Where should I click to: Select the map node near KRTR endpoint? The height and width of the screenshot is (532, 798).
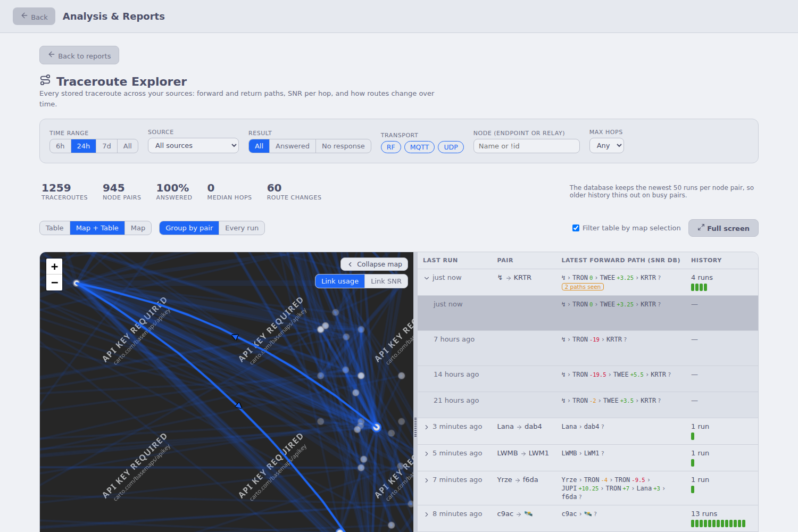click(377, 427)
